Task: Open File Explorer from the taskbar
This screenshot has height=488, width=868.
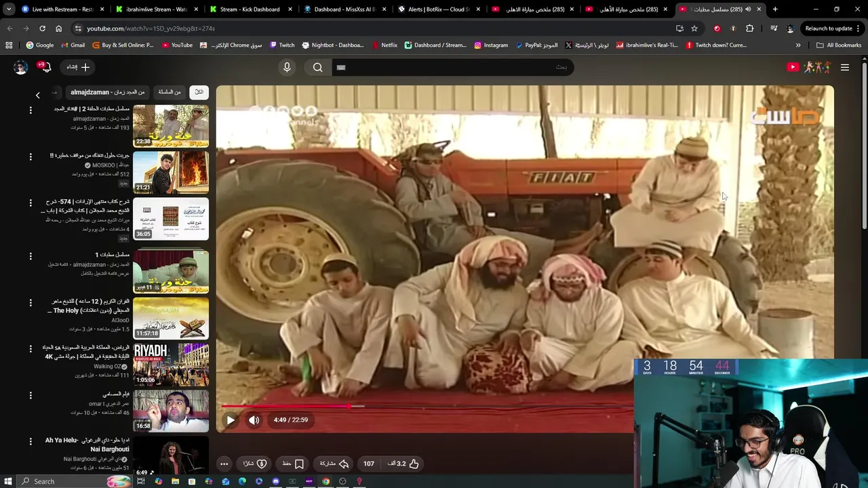Action: click(175, 481)
